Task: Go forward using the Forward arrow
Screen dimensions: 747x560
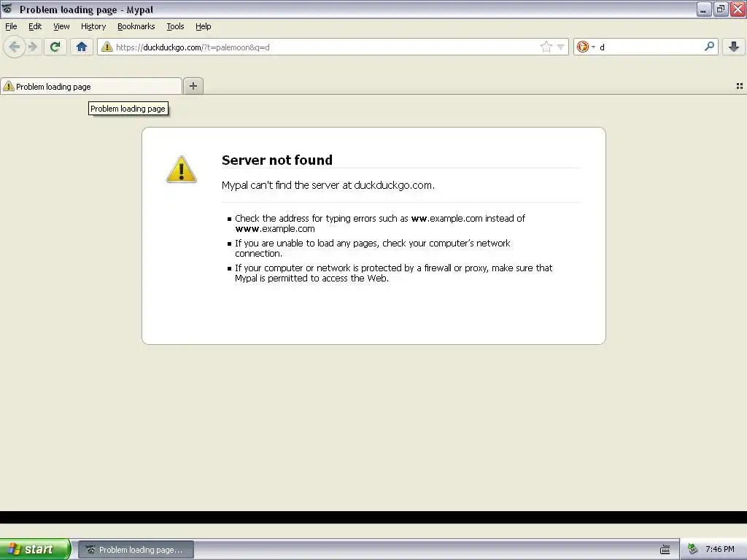Action: (x=32, y=47)
